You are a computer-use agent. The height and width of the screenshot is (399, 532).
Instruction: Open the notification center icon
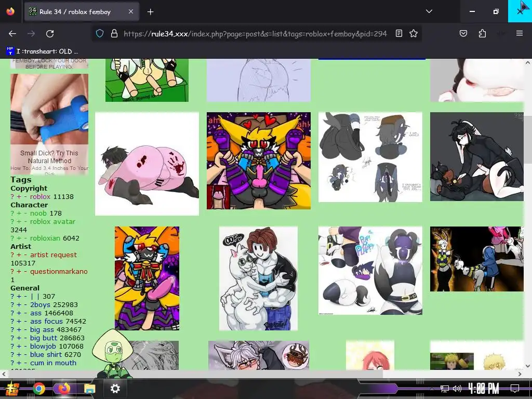point(515,389)
